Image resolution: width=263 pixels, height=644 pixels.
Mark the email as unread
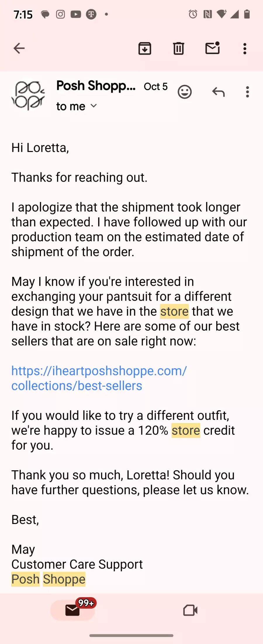pyautogui.click(x=212, y=48)
